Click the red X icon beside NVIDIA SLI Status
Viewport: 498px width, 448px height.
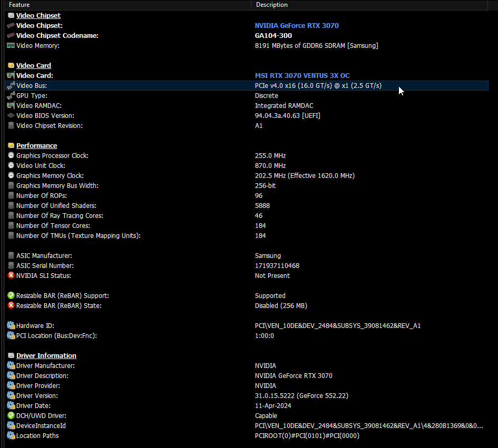tap(11, 275)
